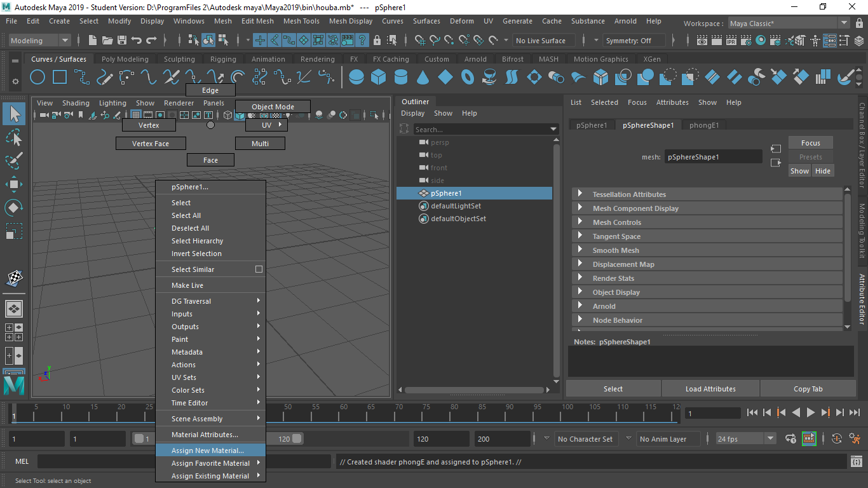Image resolution: width=868 pixels, height=488 pixels.
Task: Select the NURBS circle shelf icon
Action: pos(37,78)
